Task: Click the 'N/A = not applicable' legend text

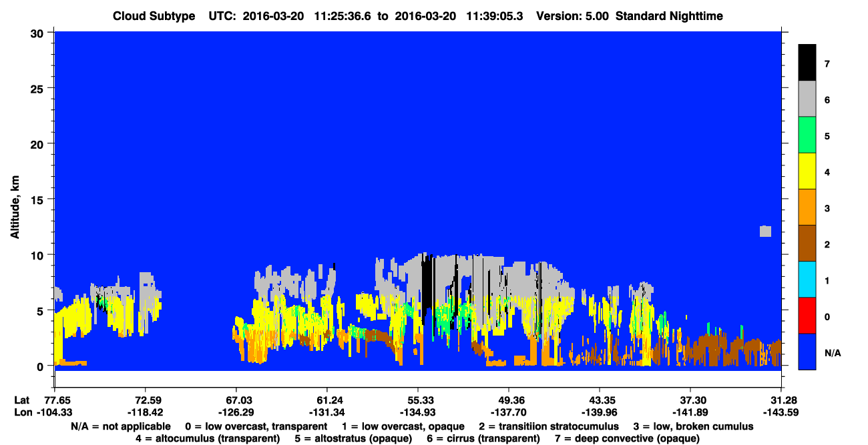Action: pyautogui.click(x=120, y=426)
